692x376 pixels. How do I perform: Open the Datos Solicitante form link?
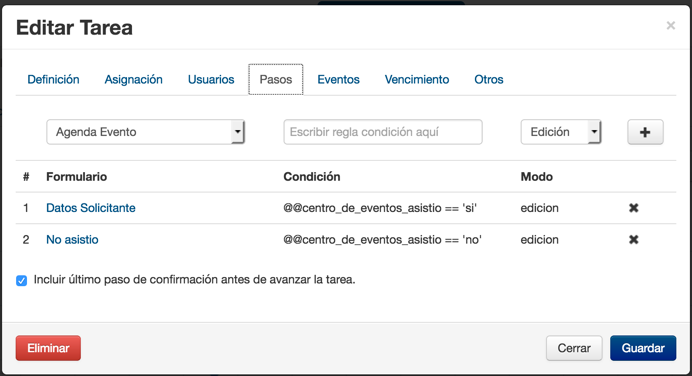tap(91, 208)
